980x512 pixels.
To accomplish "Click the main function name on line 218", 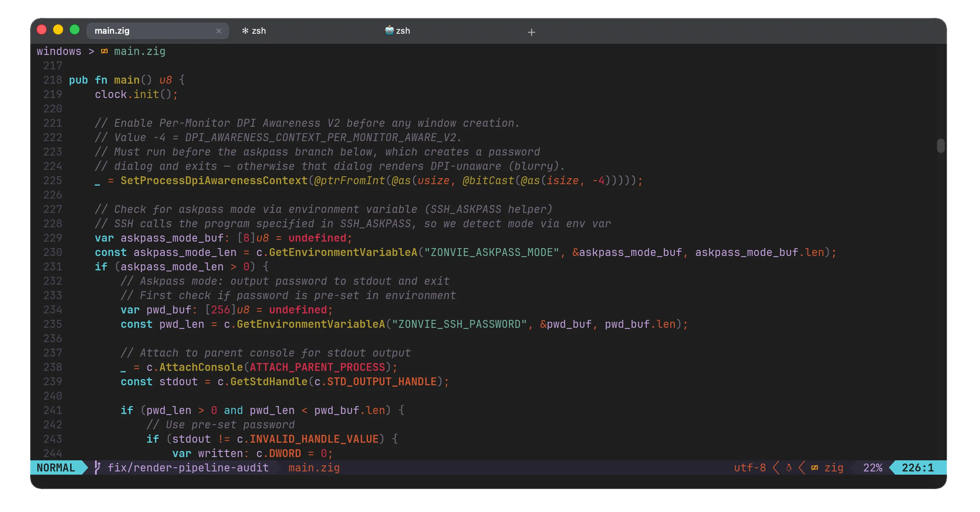I will click(x=127, y=80).
